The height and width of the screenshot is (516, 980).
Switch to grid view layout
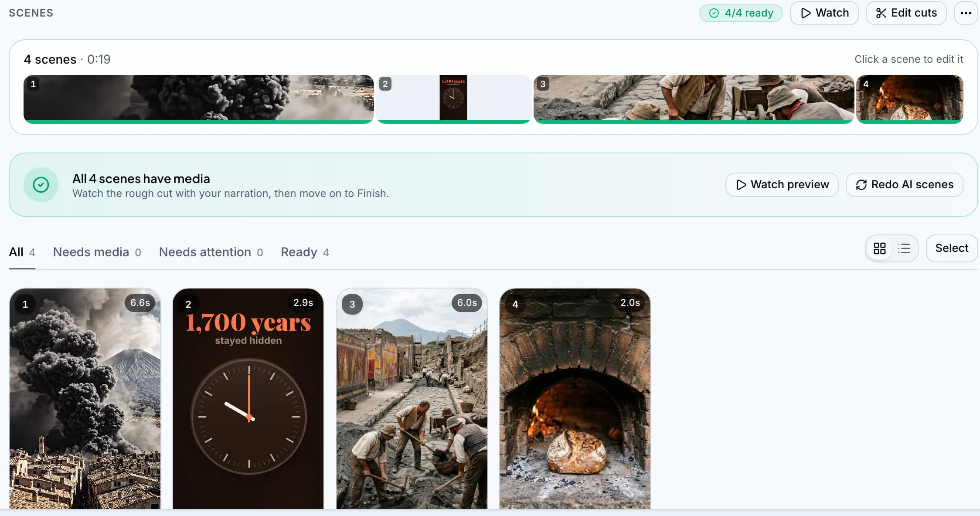click(880, 248)
